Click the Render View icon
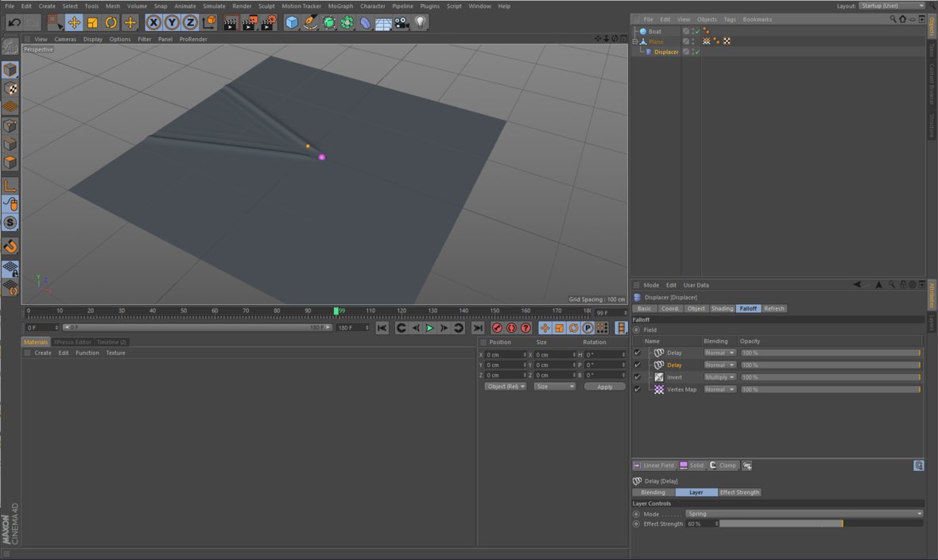The width and height of the screenshot is (938, 560). pyautogui.click(x=230, y=22)
